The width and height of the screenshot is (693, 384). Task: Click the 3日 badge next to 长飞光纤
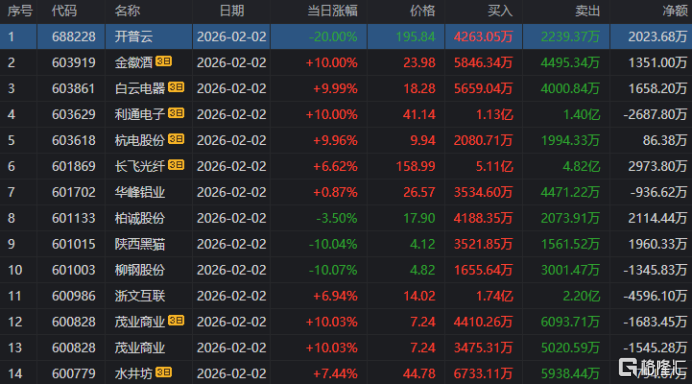click(x=176, y=165)
